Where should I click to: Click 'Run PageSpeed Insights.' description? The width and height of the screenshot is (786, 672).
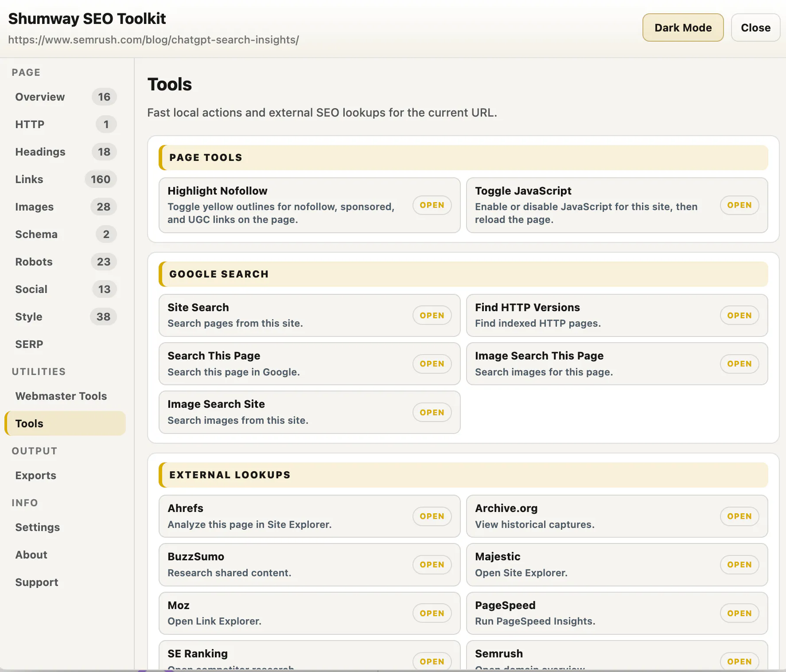point(535,621)
